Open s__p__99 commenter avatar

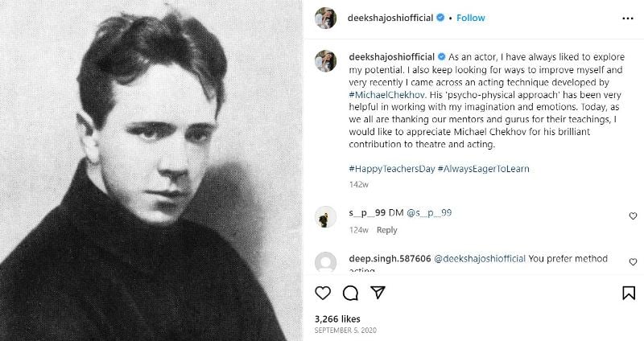[324, 216]
